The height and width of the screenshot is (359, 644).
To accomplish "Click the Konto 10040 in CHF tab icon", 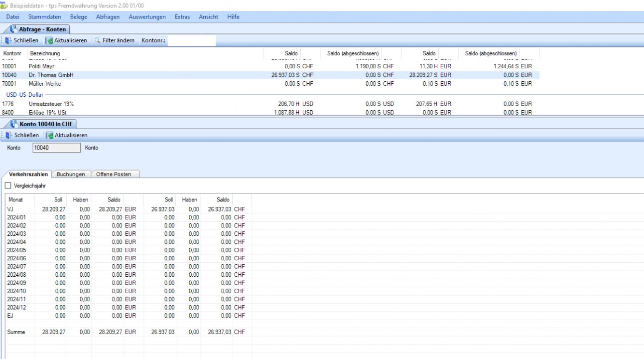I will (x=13, y=124).
